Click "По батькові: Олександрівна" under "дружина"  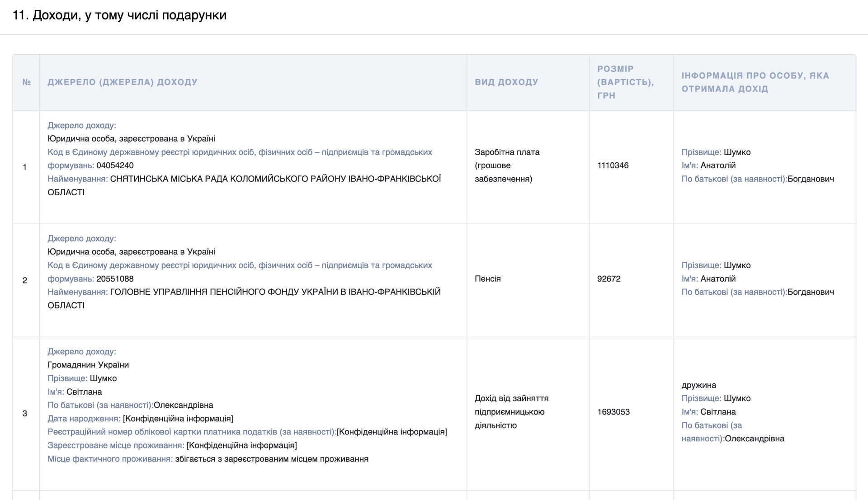[x=733, y=432]
